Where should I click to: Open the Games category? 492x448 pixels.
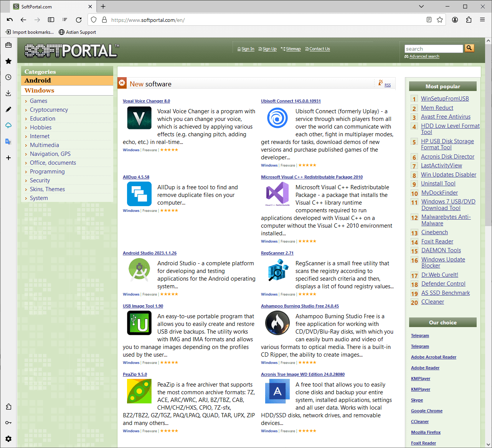point(38,101)
